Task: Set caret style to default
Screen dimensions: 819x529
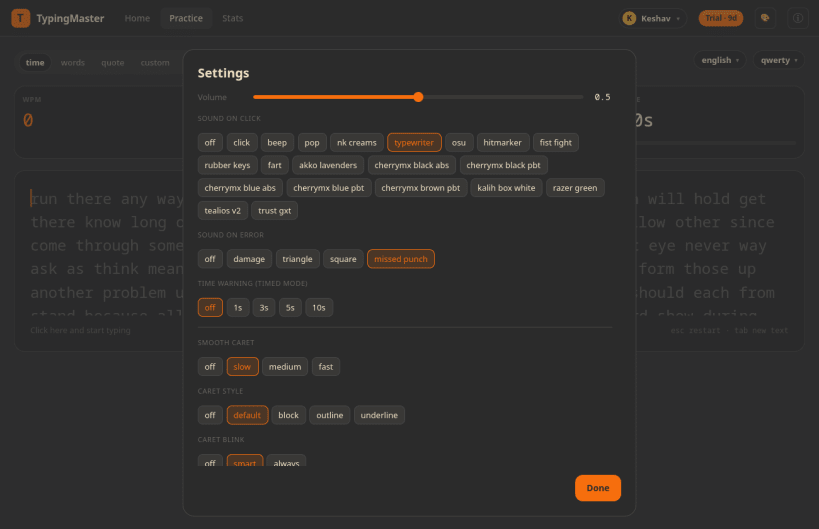Action: (247, 415)
